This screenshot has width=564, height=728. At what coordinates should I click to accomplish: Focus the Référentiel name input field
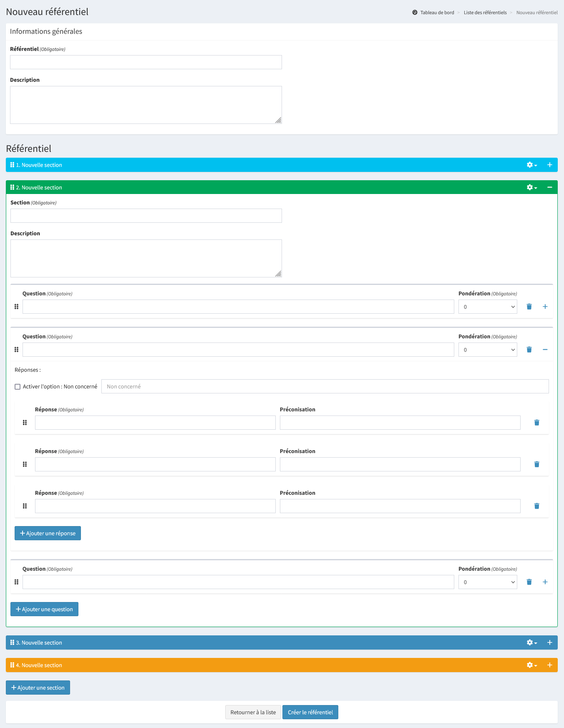point(146,62)
